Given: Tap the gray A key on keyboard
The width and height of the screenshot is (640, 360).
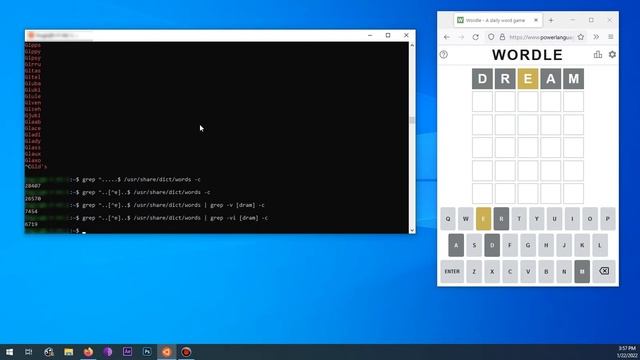Looking at the screenshot, I should pyautogui.click(x=456, y=245).
